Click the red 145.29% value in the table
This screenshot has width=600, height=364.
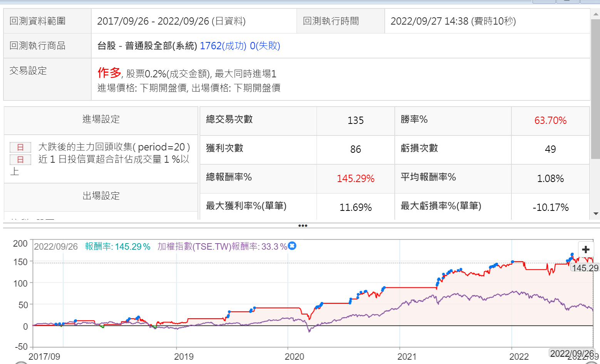pos(355,179)
